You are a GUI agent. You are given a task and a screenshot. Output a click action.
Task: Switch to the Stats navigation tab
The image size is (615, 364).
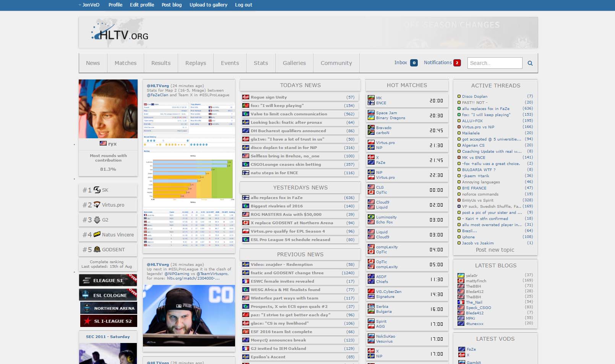(x=261, y=63)
